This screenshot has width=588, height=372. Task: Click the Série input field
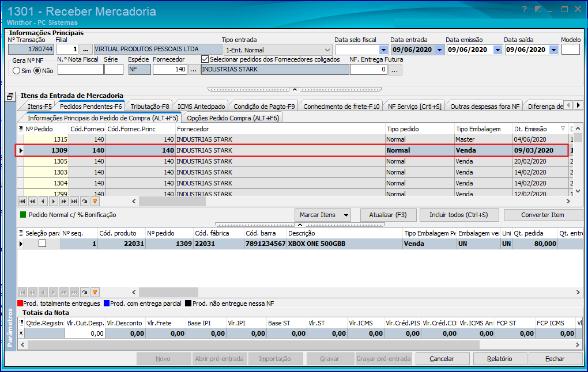click(114, 69)
